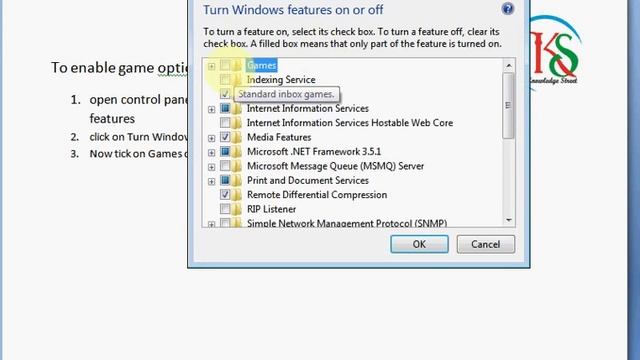Viewport: 640px width, 360px height.
Task: Select the RIP Listener label
Action: pos(271,209)
